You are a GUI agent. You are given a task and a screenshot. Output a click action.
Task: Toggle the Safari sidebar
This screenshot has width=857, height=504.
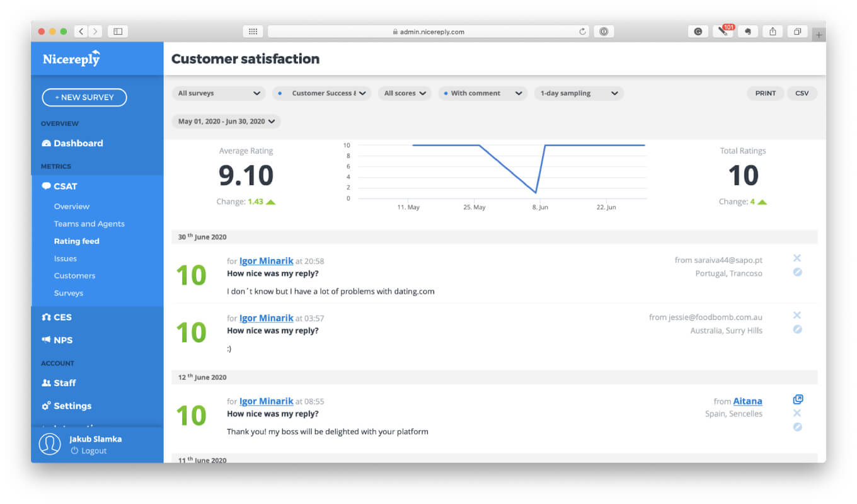point(118,31)
